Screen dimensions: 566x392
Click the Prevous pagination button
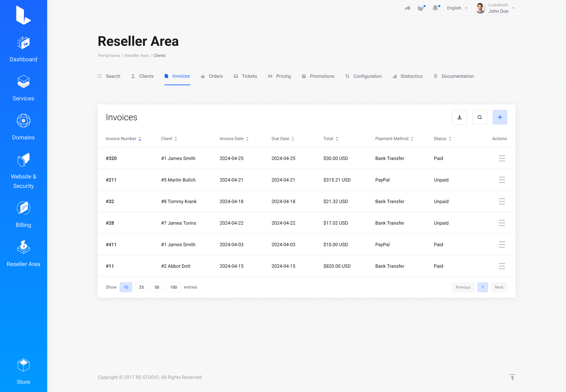(x=463, y=287)
